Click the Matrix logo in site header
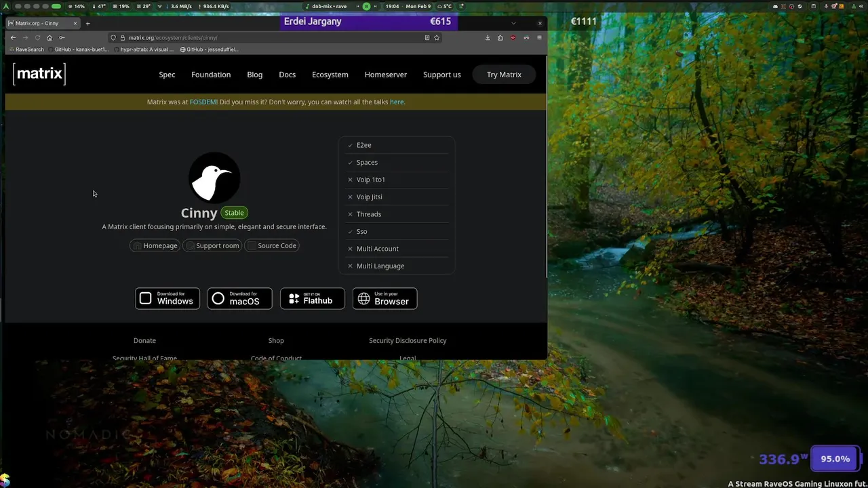Screen dimensions: 868x488 click(x=39, y=74)
